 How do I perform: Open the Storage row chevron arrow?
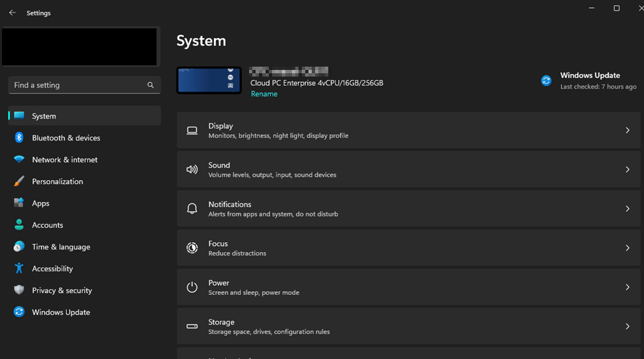point(627,327)
